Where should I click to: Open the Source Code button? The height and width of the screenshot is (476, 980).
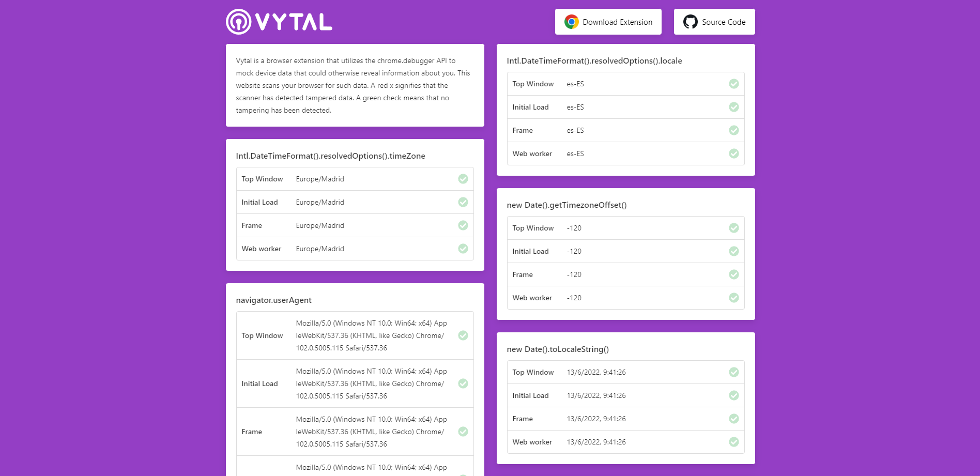point(714,22)
